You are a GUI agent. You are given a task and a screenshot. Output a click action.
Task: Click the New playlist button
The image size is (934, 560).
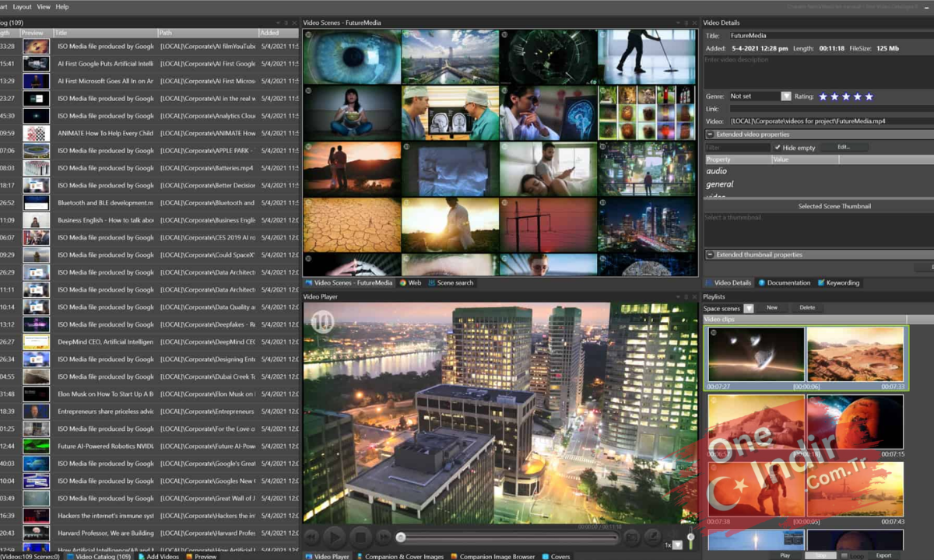[x=771, y=308]
